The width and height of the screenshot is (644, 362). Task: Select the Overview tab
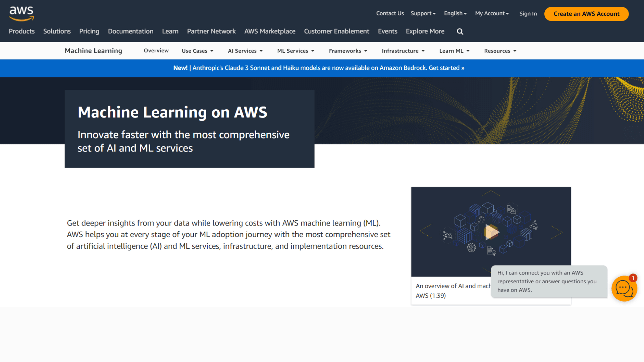156,51
